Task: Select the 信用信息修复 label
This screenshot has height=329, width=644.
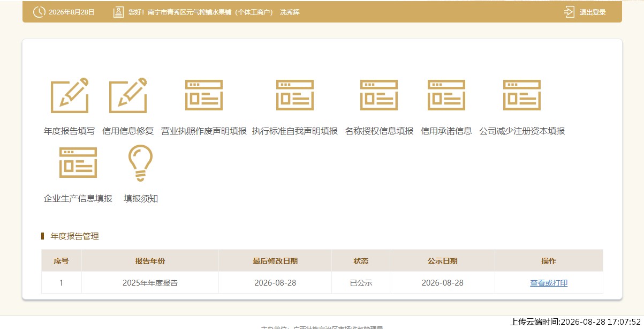Action: coord(128,131)
